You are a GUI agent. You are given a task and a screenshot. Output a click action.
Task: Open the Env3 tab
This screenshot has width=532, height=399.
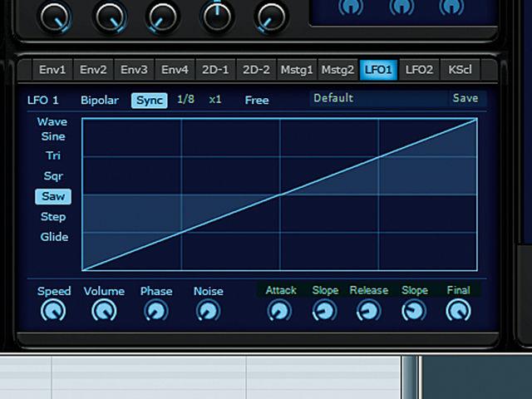click(134, 70)
